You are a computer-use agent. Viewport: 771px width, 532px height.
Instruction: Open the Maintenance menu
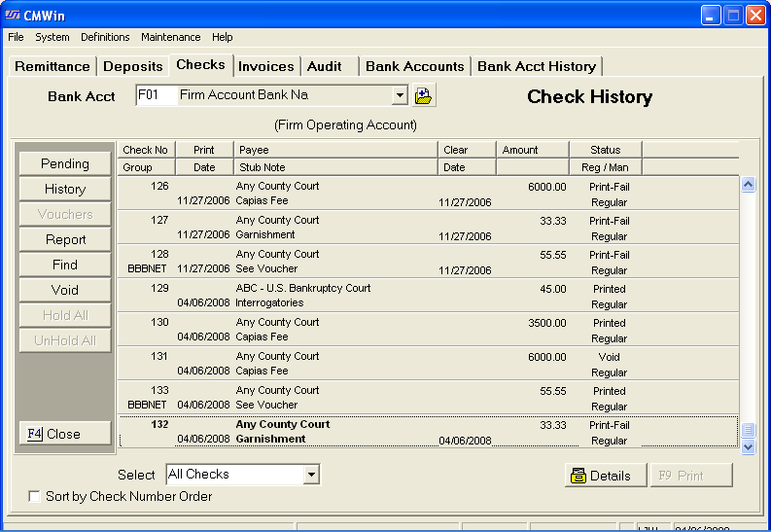point(170,37)
